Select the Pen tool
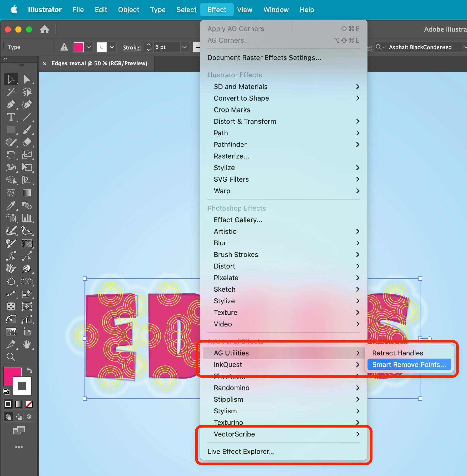Viewport: 467px width, 476px height. (x=11, y=105)
